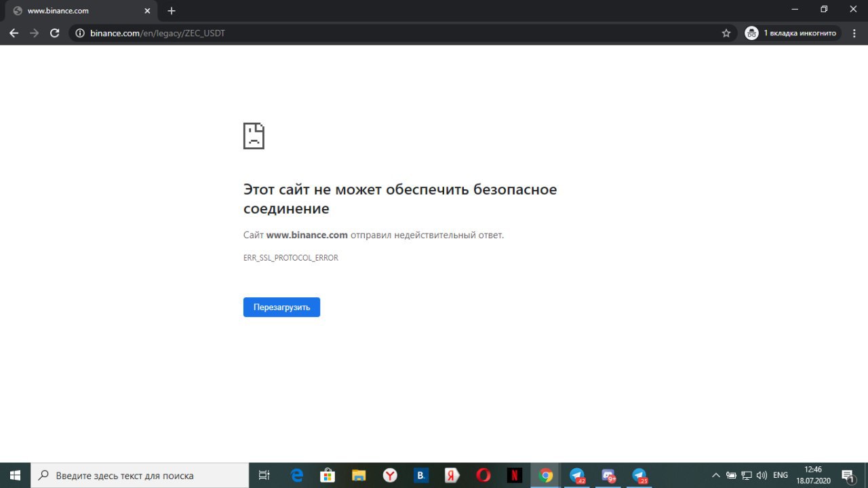Go back with the browser back arrow
The image size is (868, 488).
(14, 33)
